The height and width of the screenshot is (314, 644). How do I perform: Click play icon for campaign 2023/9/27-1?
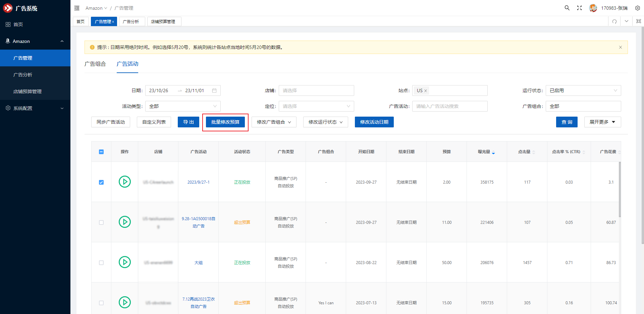tap(125, 182)
